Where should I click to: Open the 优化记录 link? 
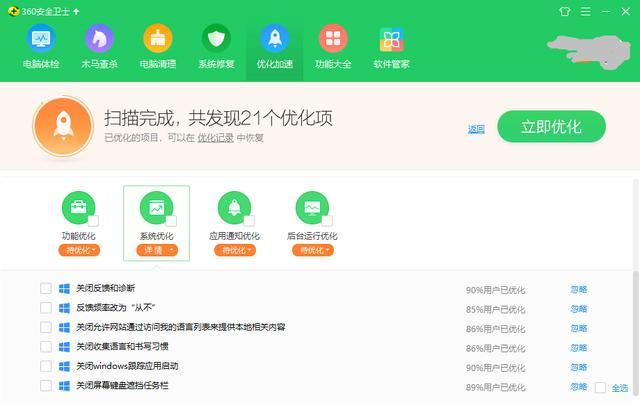tap(216, 138)
